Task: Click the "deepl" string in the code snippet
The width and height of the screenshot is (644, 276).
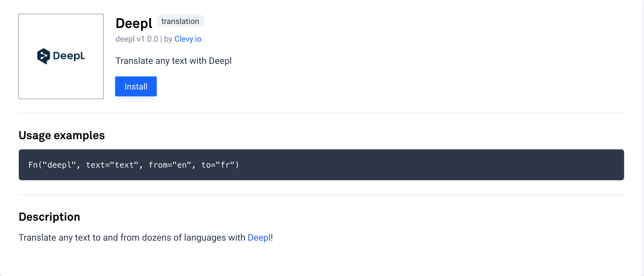Action: pos(59,165)
